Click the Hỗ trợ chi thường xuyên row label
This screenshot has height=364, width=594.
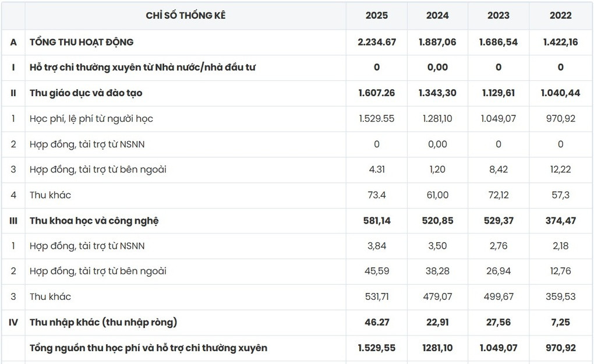coord(143,68)
